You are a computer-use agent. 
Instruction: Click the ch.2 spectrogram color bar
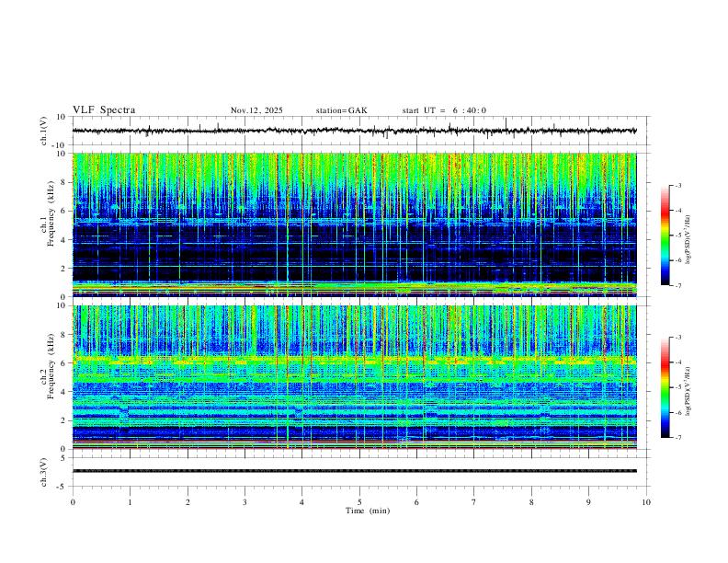[x=665, y=387]
